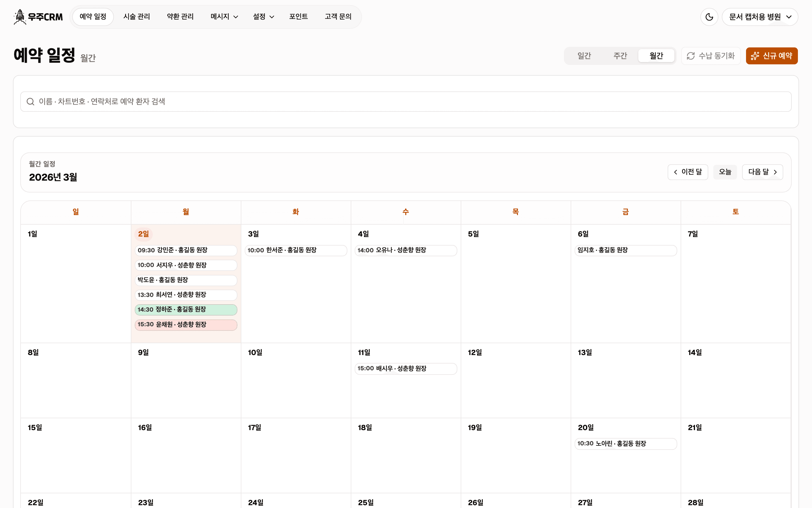Create a 신규 예약 appointment
This screenshot has height=508, width=812.
click(x=772, y=56)
